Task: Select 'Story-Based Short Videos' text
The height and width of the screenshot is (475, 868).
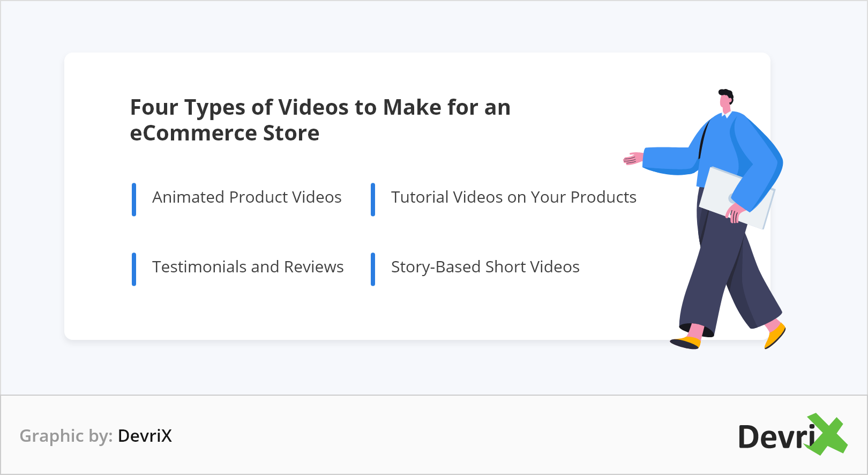Action: [485, 267]
